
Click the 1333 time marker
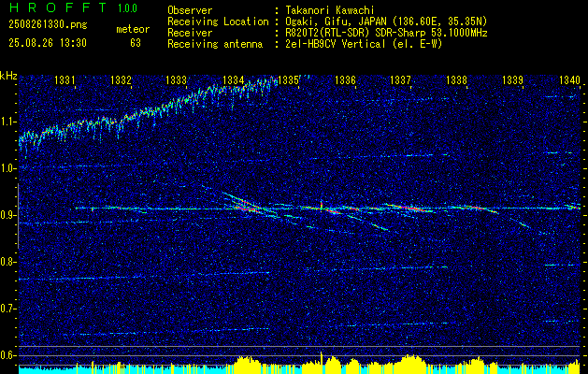177,79
